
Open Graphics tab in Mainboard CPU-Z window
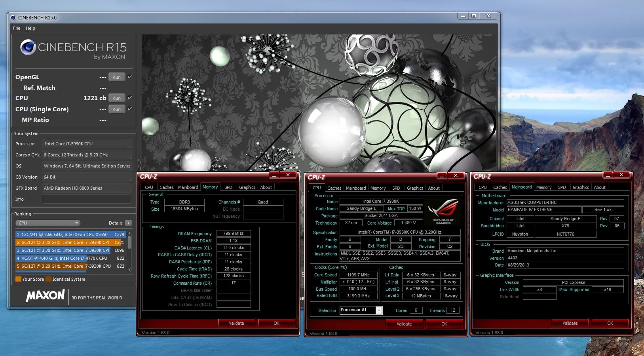(581, 187)
